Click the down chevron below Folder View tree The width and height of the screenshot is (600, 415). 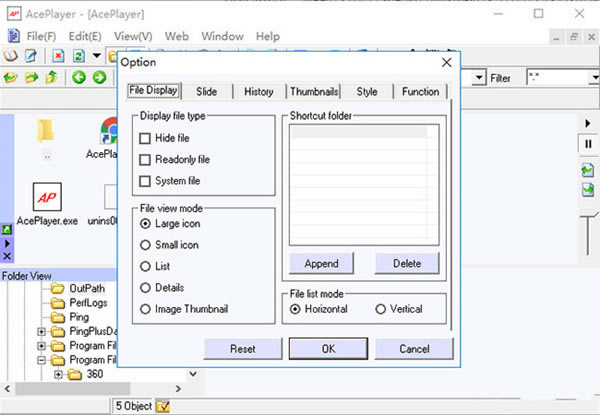193,374
